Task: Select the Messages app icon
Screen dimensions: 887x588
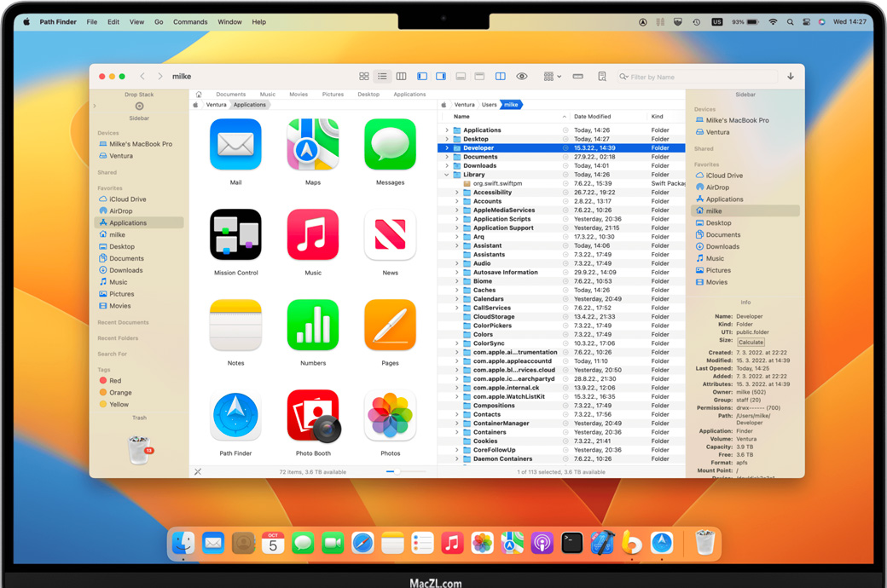Action: click(x=391, y=145)
